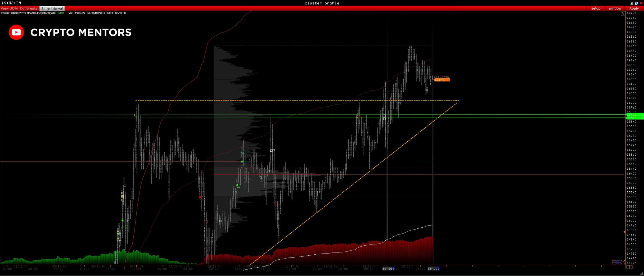Click the diagonal arrows autoscale icon
This screenshot has width=644, height=276.
point(623,262)
